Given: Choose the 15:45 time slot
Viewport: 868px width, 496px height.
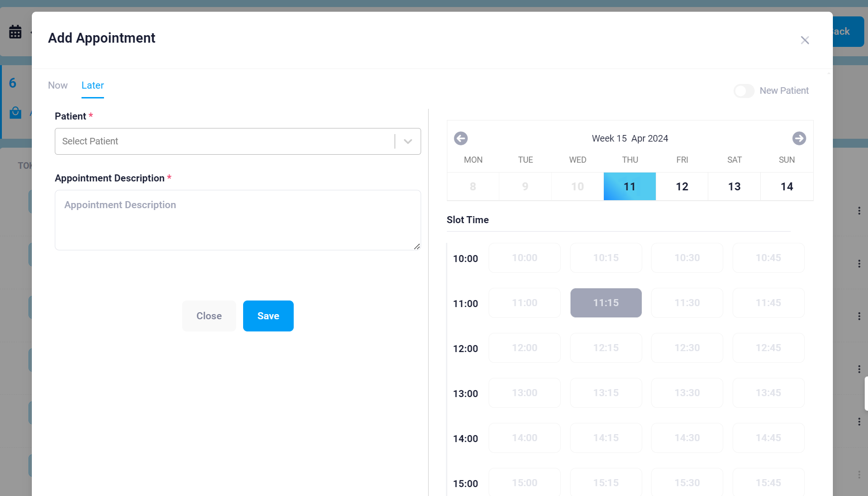Looking at the screenshot, I should [x=769, y=482].
